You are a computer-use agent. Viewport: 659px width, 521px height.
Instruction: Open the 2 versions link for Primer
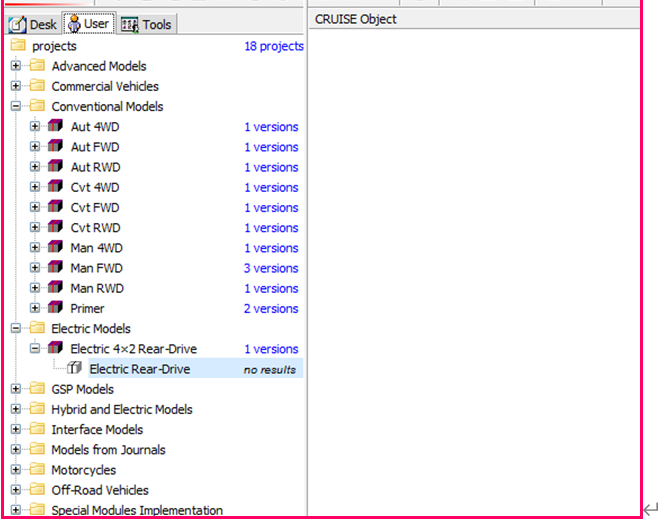271,308
